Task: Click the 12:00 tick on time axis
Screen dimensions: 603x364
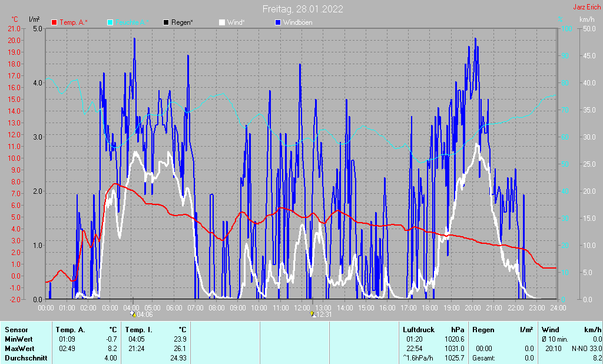Action: [302, 307]
